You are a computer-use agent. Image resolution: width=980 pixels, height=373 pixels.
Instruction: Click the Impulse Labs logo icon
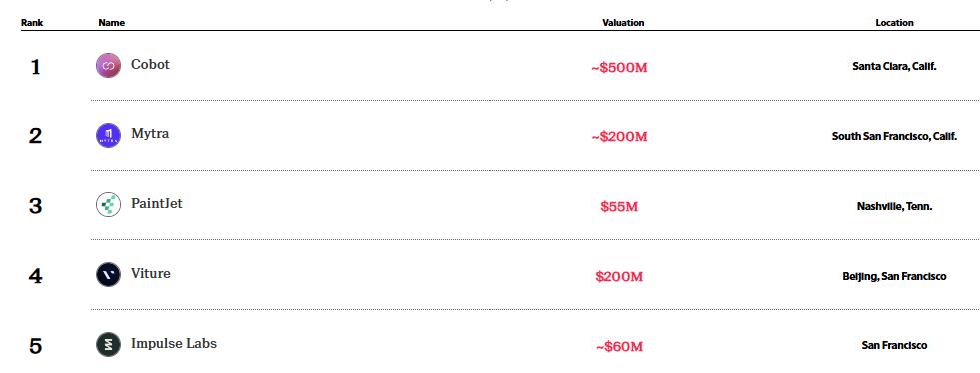click(108, 345)
